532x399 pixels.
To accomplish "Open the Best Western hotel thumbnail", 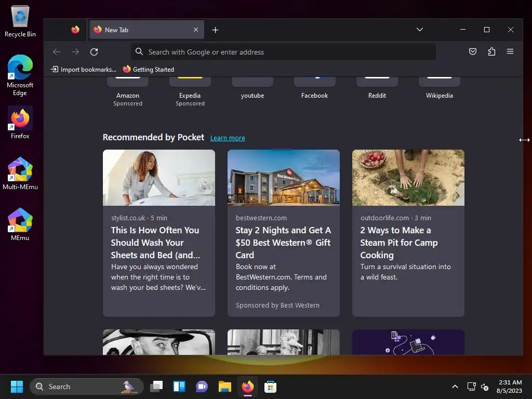I will pyautogui.click(x=283, y=178).
